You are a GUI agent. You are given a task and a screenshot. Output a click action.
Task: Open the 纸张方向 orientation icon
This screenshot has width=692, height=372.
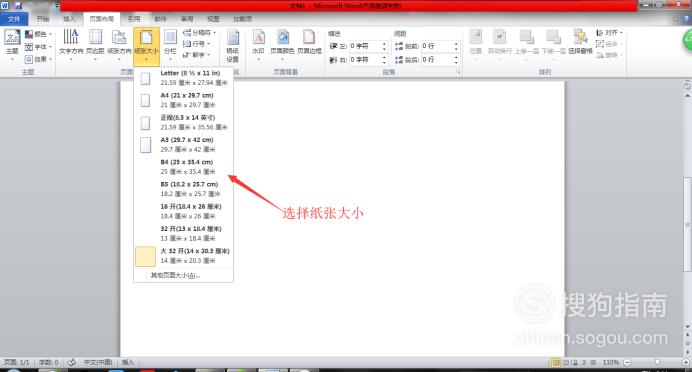119,43
